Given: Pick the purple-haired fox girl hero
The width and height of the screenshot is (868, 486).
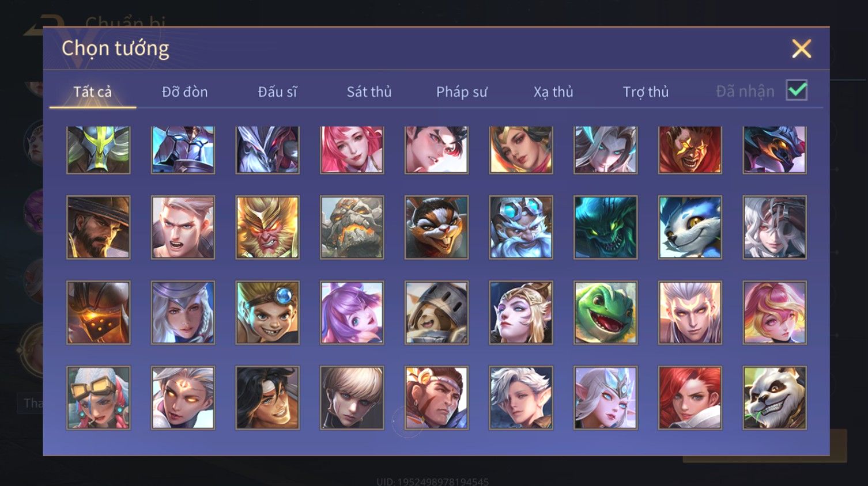Looking at the screenshot, I should [352, 312].
